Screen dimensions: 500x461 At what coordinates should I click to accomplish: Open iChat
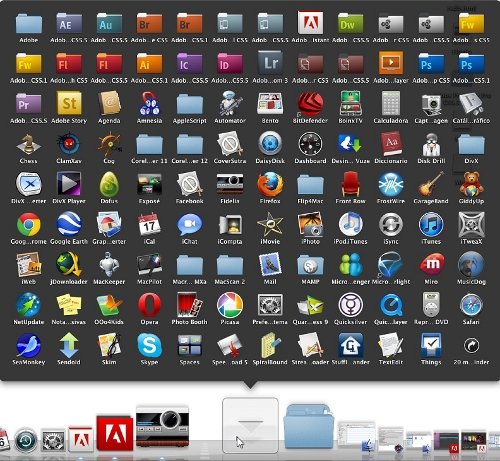point(189,224)
